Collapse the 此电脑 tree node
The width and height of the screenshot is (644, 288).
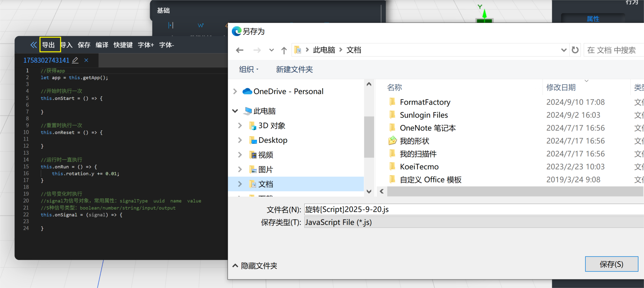pyautogui.click(x=235, y=111)
